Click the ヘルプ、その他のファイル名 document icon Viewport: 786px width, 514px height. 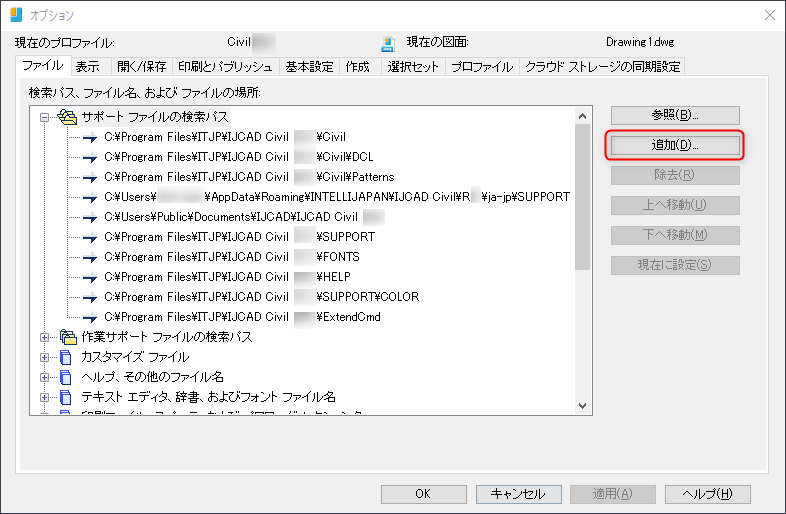[x=66, y=377]
